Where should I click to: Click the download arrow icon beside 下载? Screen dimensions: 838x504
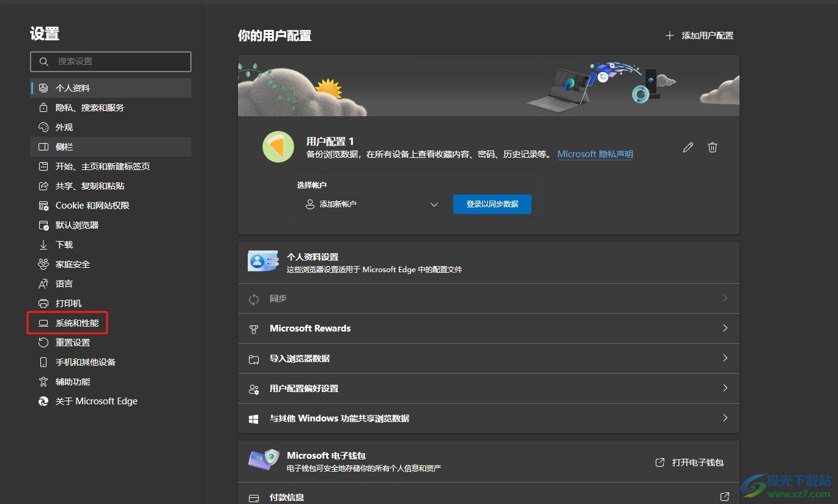coord(43,245)
